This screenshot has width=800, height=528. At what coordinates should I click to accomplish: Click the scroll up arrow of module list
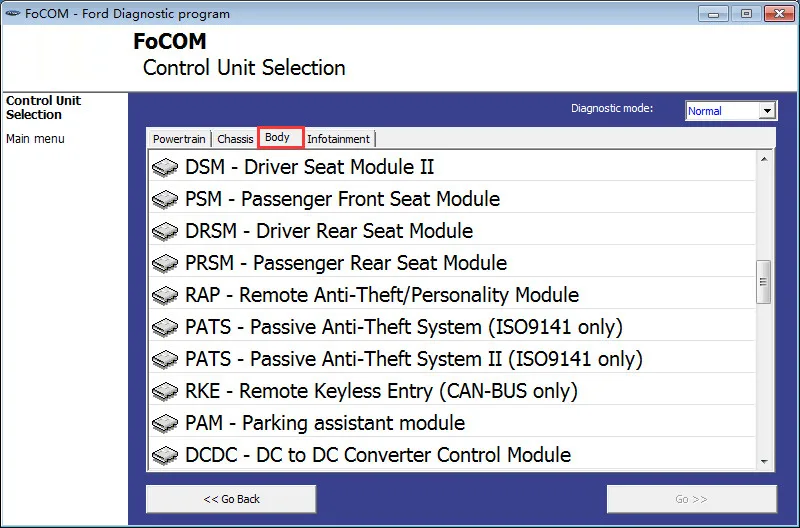pyautogui.click(x=764, y=159)
